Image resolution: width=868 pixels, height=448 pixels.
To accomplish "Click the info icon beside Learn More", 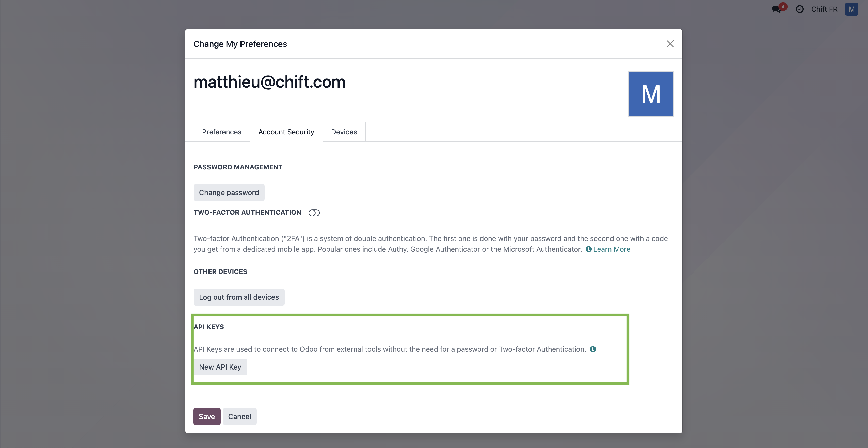I will [x=588, y=249].
